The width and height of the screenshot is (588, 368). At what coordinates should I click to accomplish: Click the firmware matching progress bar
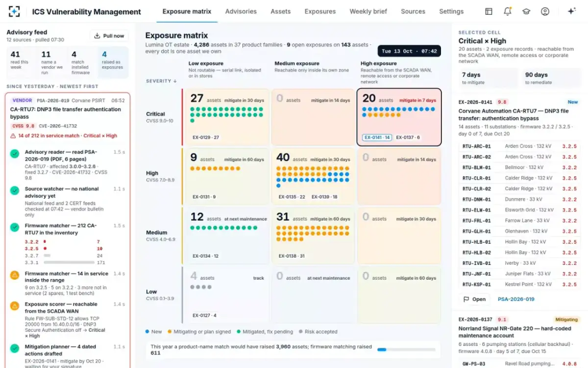pyautogui.click(x=406, y=350)
